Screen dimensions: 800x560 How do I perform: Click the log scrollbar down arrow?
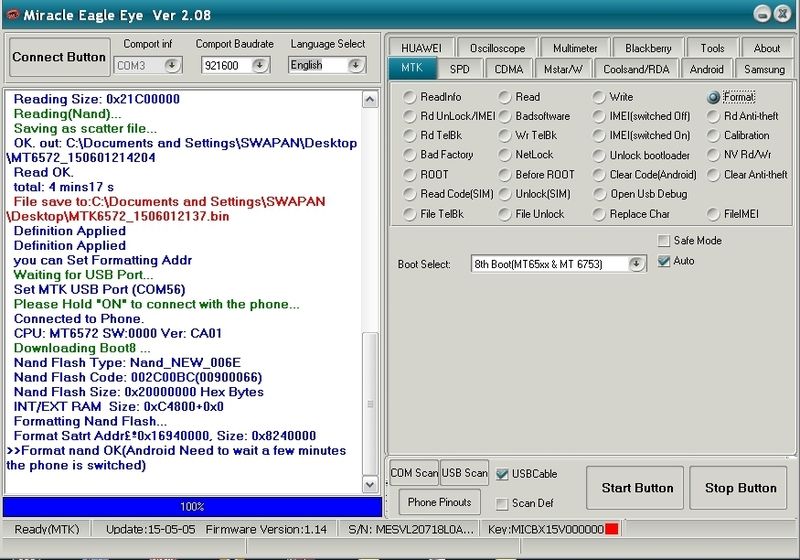point(370,485)
